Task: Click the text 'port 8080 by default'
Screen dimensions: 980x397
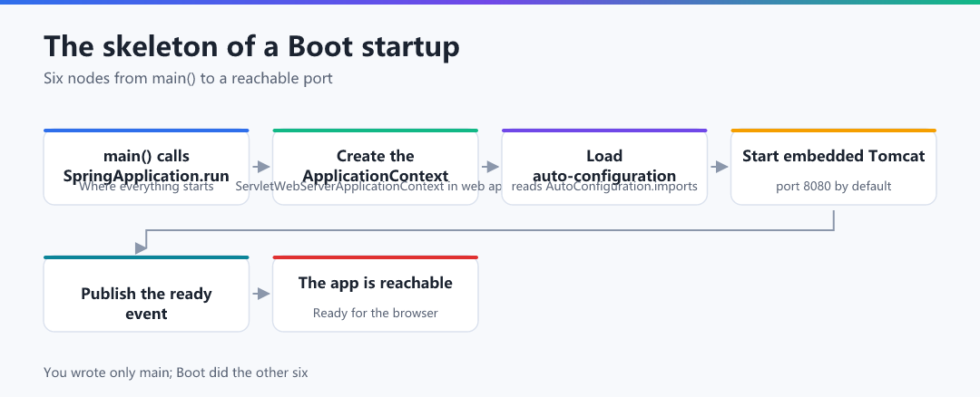Action: tap(834, 186)
